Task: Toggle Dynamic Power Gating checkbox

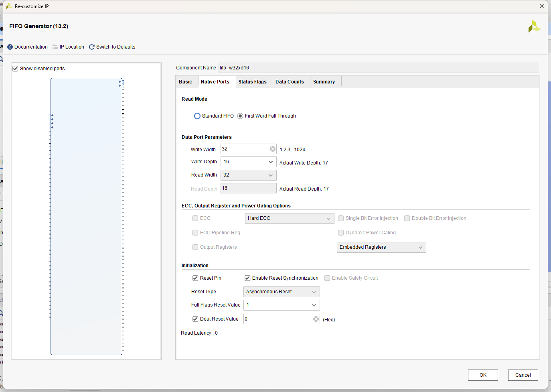Action: click(x=341, y=233)
